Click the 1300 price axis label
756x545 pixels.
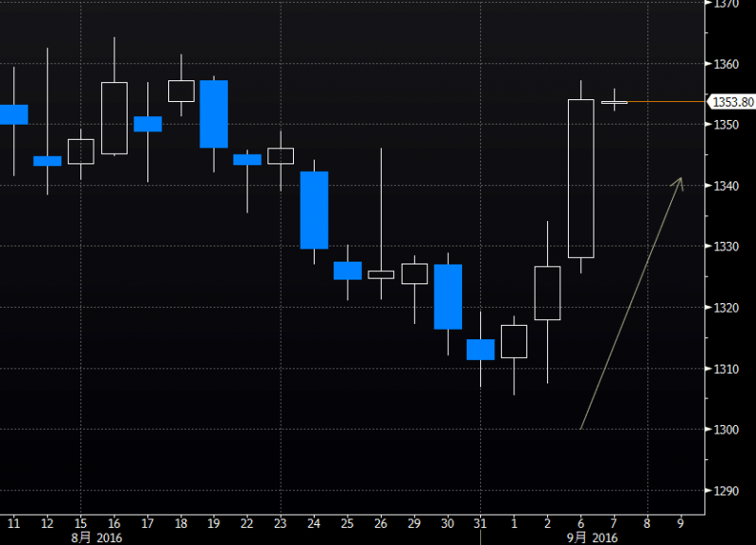(726, 430)
